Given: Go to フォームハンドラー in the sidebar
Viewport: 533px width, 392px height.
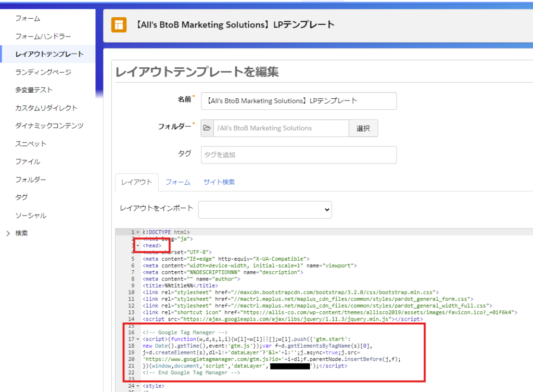Looking at the screenshot, I should tap(43, 36).
